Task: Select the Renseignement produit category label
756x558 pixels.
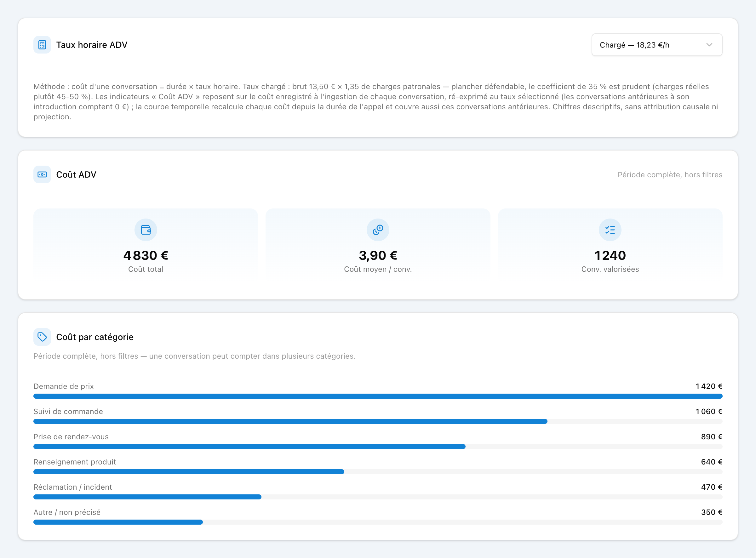Action: pos(75,462)
